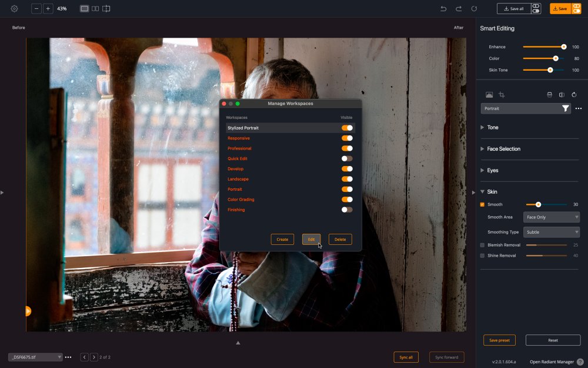Select Quick Edit workspace in list
Image resolution: width=588 pixels, height=368 pixels.
pos(238,158)
